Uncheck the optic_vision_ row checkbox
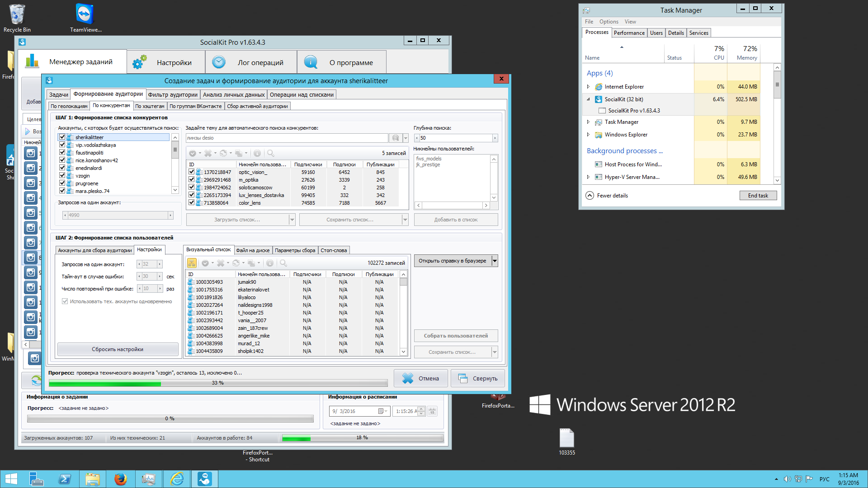868x488 pixels. [191, 172]
